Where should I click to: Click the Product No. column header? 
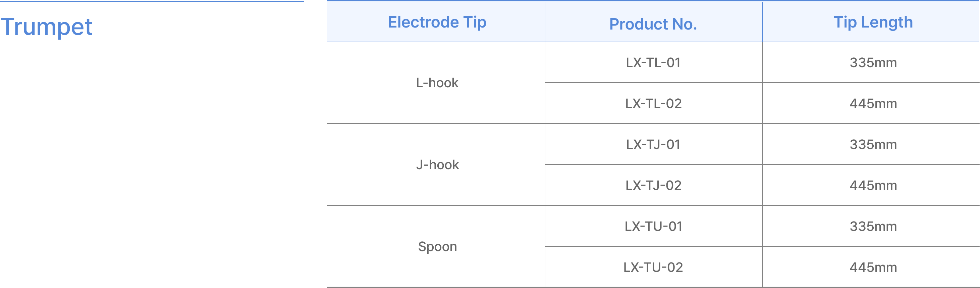pyautogui.click(x=653, y=24)
